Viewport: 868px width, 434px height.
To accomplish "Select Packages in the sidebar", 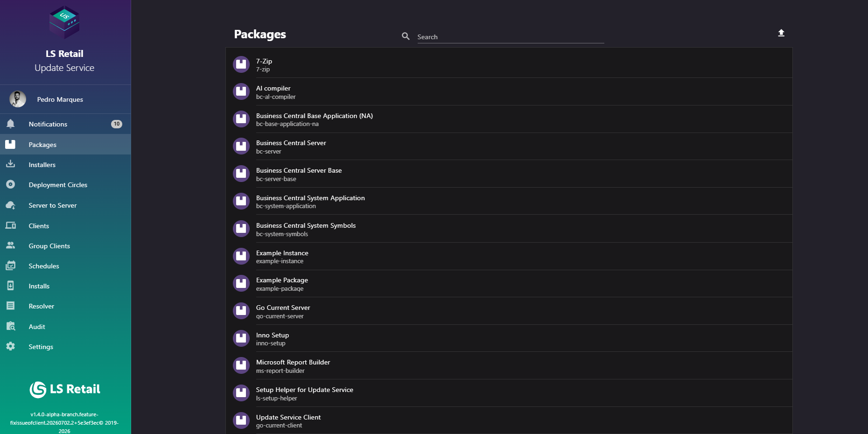I will 65,144.
